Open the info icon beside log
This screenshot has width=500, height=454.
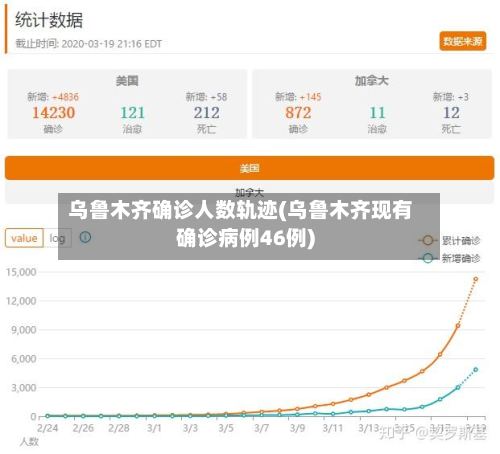(85, 237)
